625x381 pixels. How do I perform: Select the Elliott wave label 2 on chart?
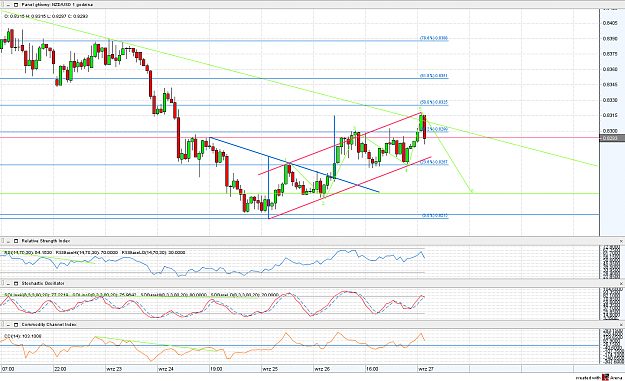pyautogui.click(x=323, y=203)
